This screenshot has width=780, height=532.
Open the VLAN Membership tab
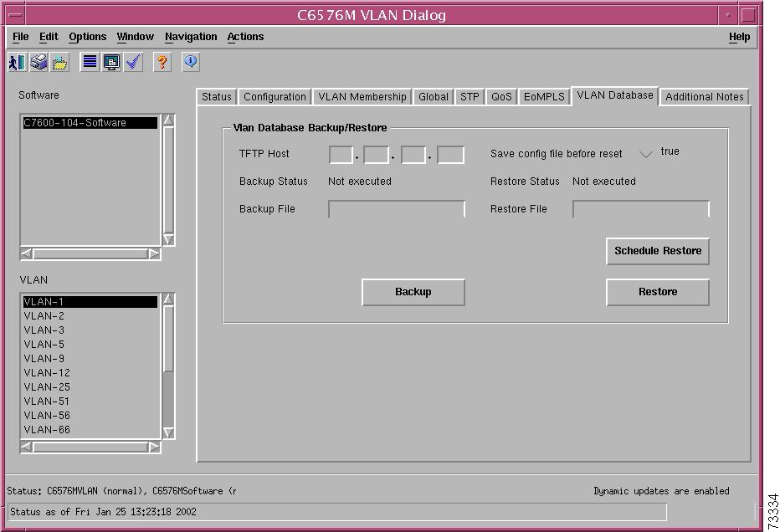click(362, 97)
